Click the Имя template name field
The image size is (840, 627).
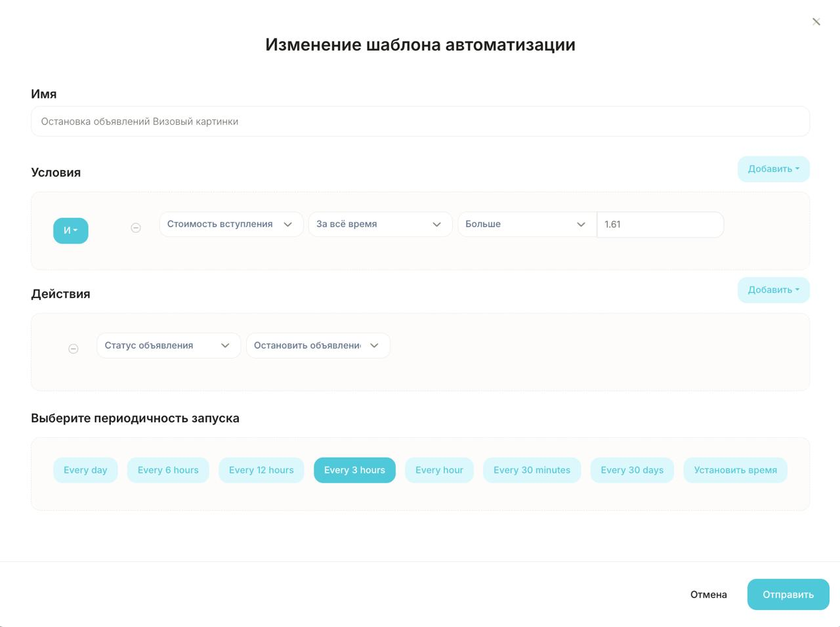pos(420,121)
